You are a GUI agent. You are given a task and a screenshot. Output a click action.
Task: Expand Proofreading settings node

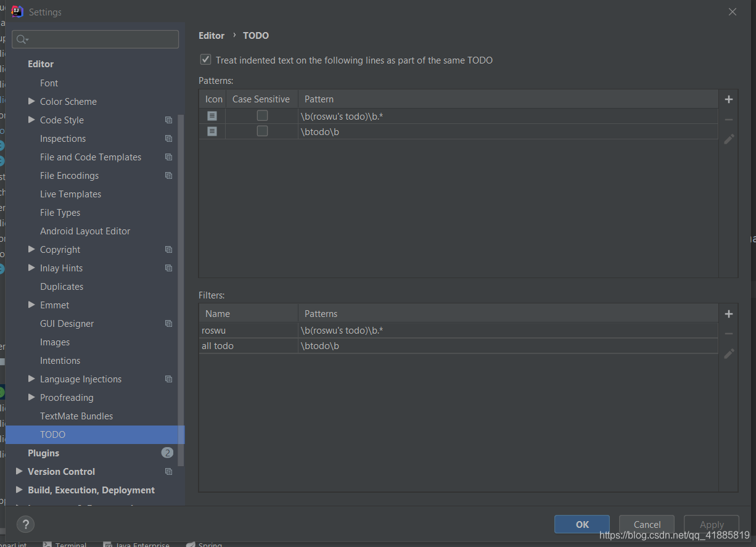click(31, 397)
